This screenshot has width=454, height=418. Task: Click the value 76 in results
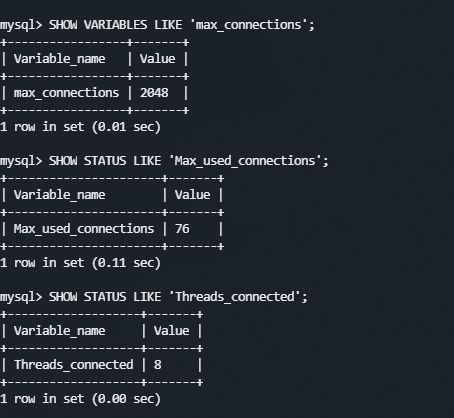(182, 229)
